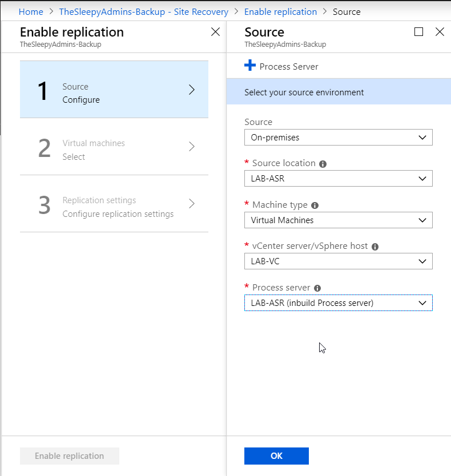Click the Enable replication button

[70, 456]
